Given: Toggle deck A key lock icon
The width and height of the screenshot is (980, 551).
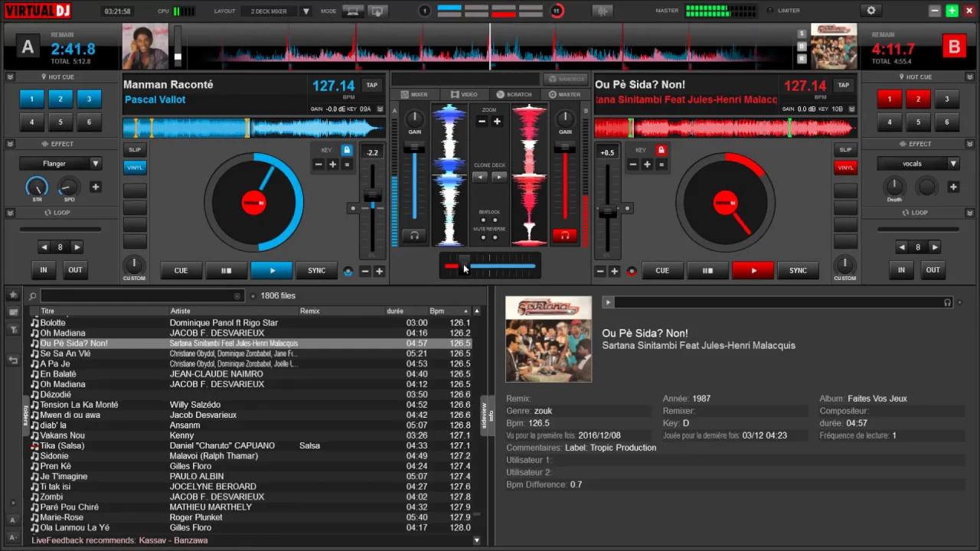Looking at the screenshot, I should pyautogui.click(x=347, y=150).
